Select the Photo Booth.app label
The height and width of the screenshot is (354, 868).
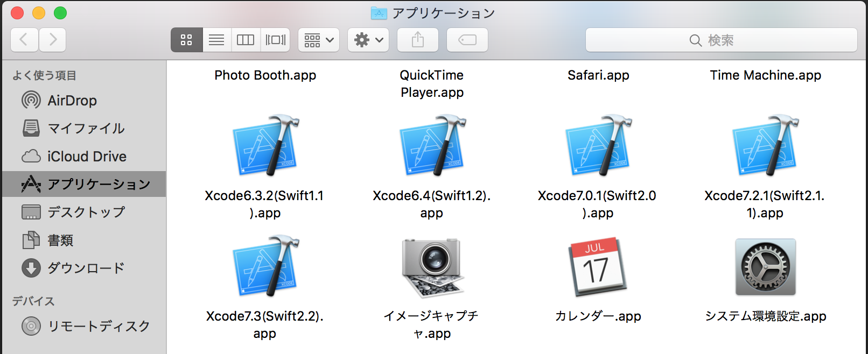(265, 75)
